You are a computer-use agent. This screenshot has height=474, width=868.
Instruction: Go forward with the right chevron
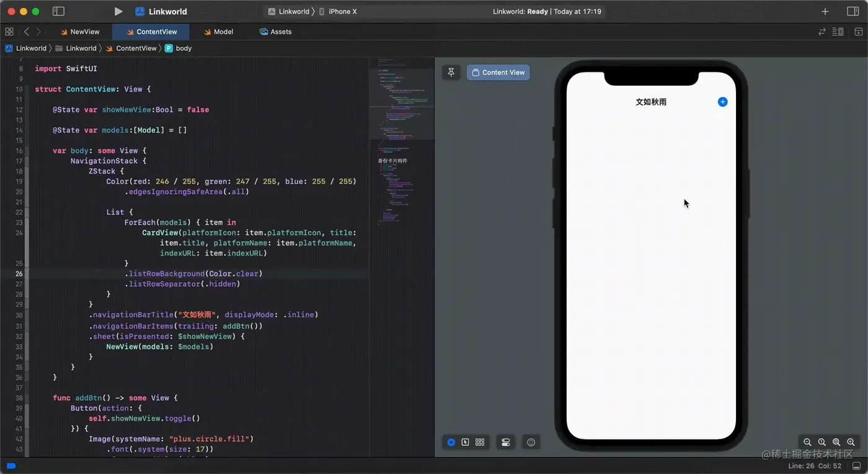38,32
